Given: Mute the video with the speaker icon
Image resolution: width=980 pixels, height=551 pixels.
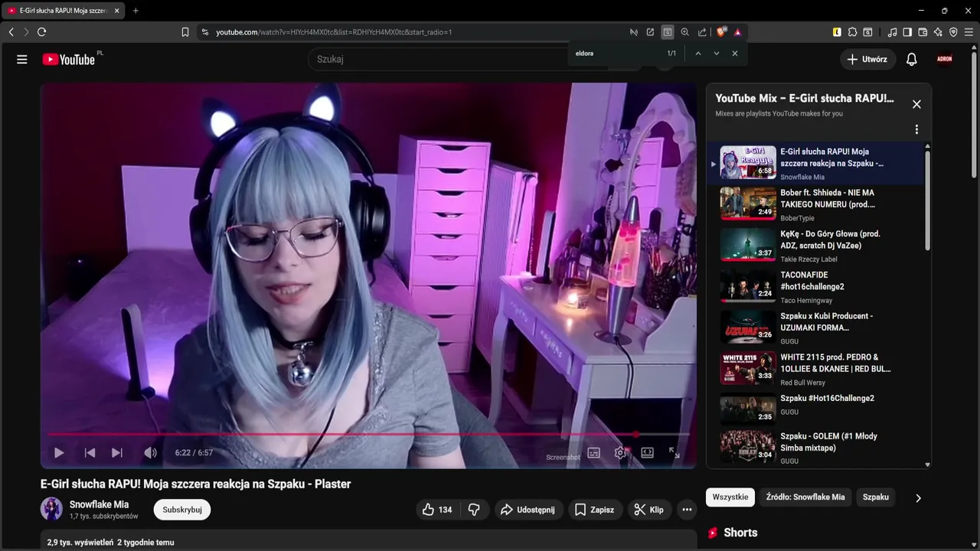Looking at the screenshot, I should (150, 453).
